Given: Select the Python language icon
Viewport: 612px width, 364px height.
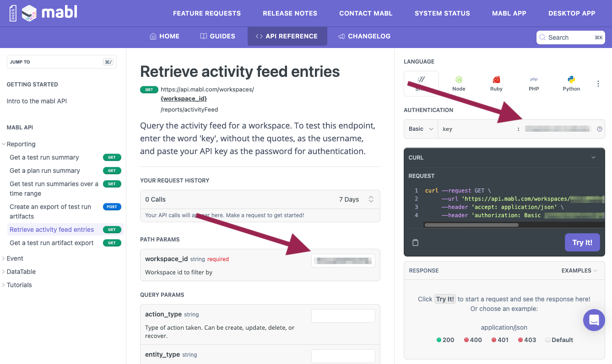Looking at the screenshot, I should tap(571, 83).
